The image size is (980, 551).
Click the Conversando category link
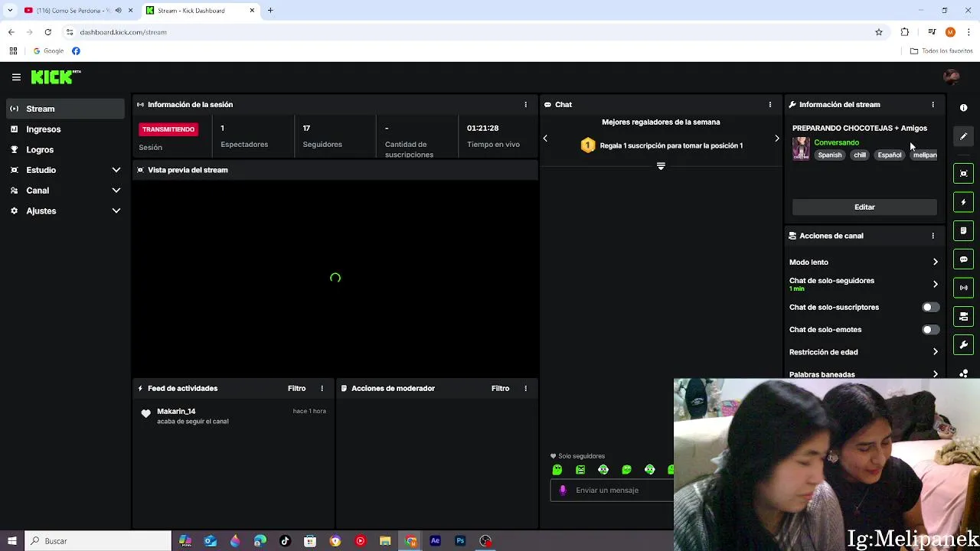coord(836,142)
